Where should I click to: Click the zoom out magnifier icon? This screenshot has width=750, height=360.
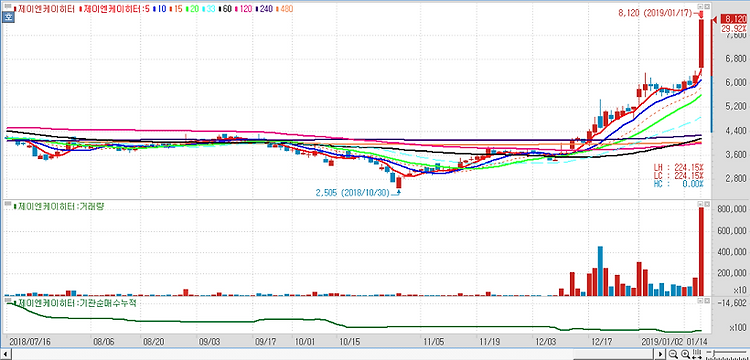(x=673, y=354)
